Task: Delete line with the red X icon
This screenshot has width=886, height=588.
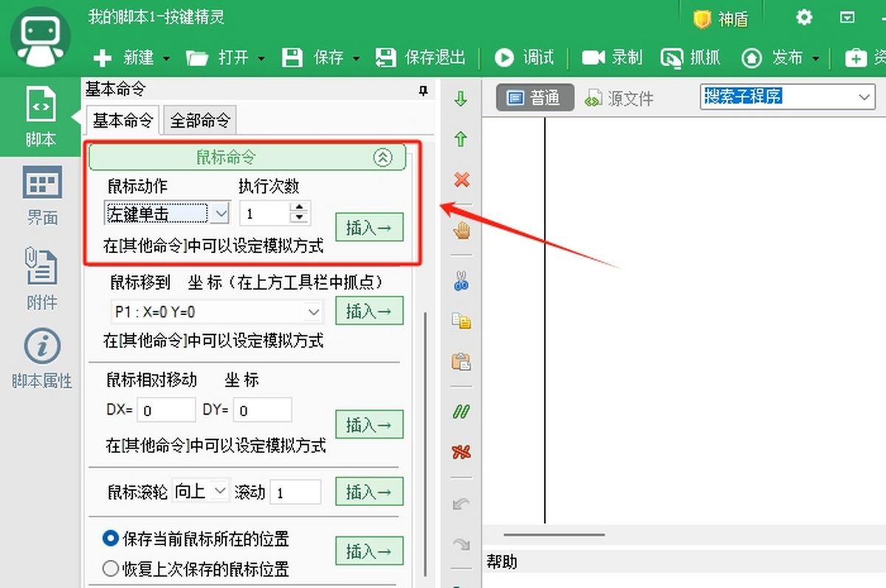Action: coord(461,179)
